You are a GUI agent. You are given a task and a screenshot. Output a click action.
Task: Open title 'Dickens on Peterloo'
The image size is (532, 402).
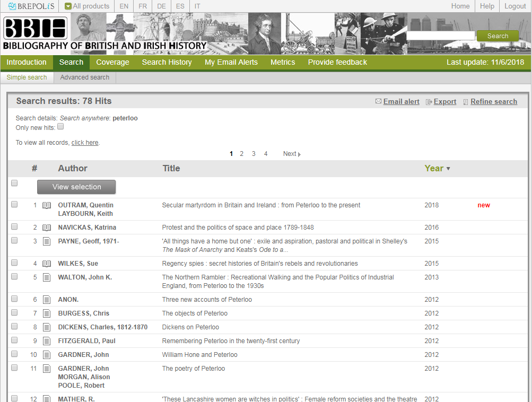point(190,327)
